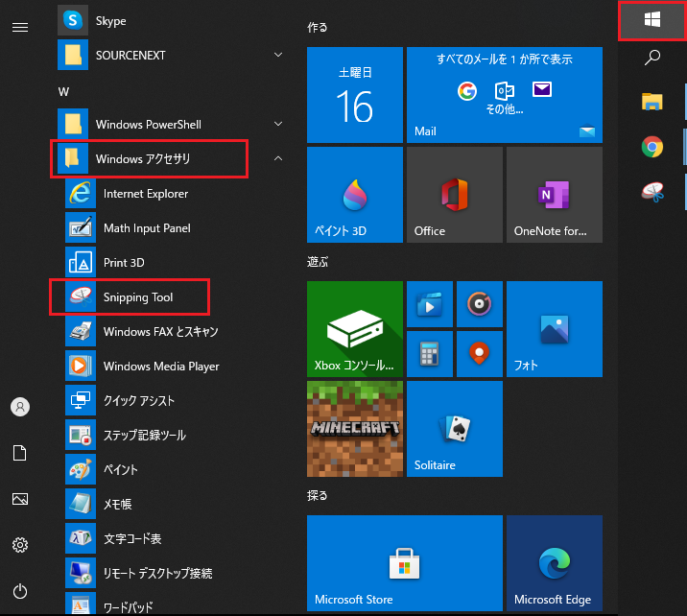Launch Windows Media Player
Screen dimensions: 687x616
click(x=176, y=366)
